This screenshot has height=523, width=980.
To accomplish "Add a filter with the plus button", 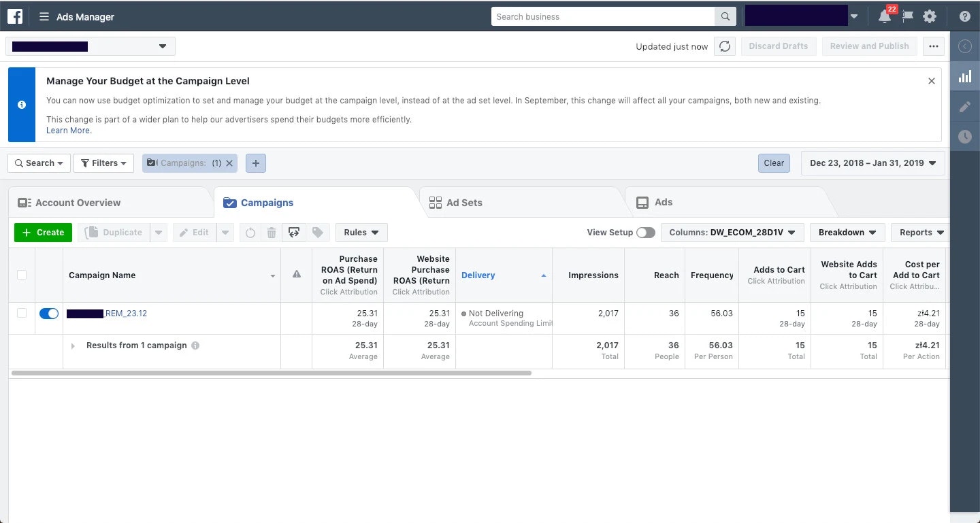I will coord(256,163).
